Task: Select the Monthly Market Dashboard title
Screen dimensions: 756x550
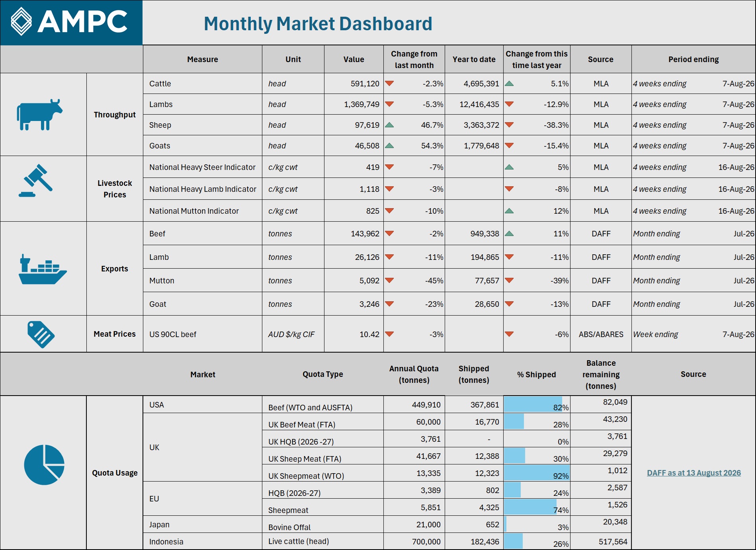Action: [x=318, y=23]
